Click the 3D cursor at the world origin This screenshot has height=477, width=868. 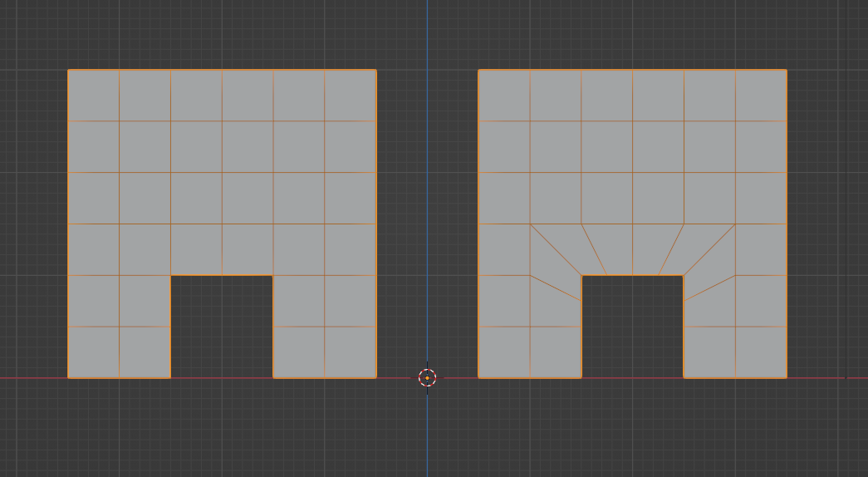click(428, 378)
